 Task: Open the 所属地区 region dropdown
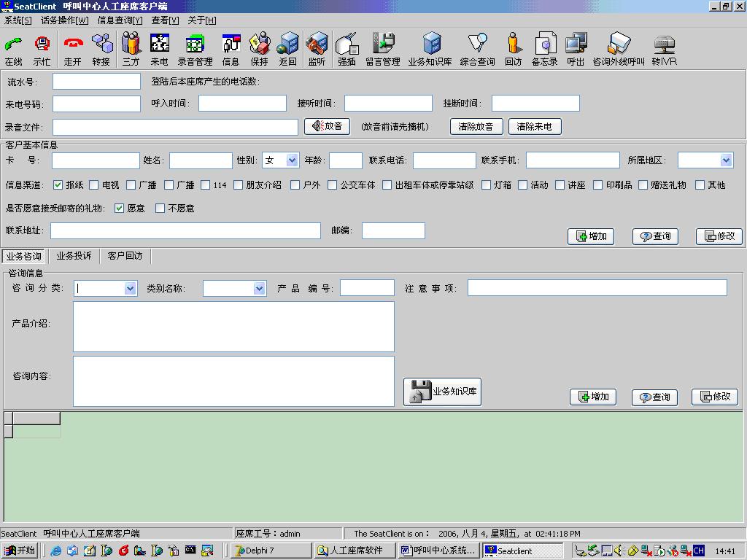point(726,160)
